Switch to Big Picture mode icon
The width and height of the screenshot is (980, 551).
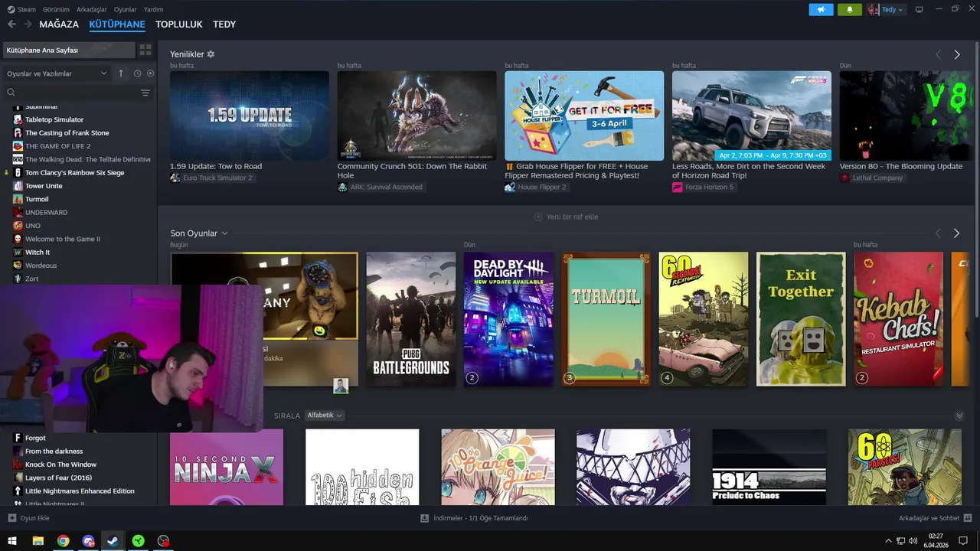tap(920, 9)
